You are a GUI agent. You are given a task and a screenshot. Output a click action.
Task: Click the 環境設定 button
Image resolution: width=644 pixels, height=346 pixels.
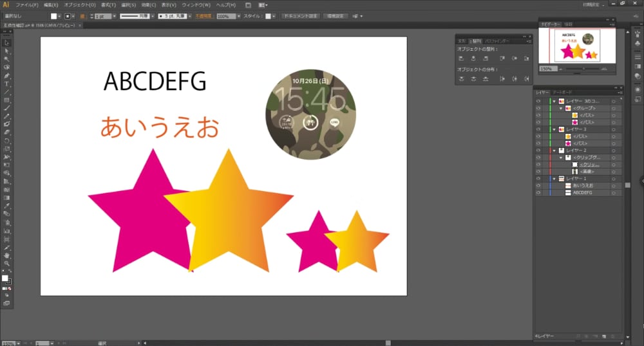[336, 15]
